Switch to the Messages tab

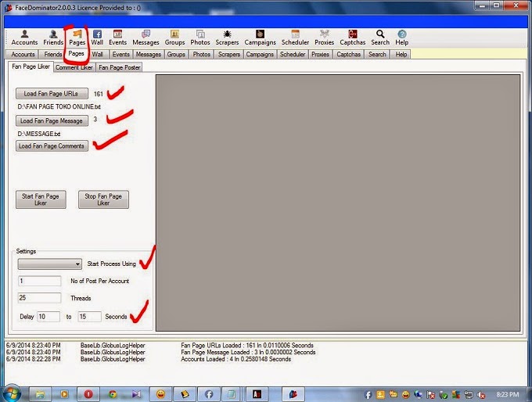coord(149,54)
